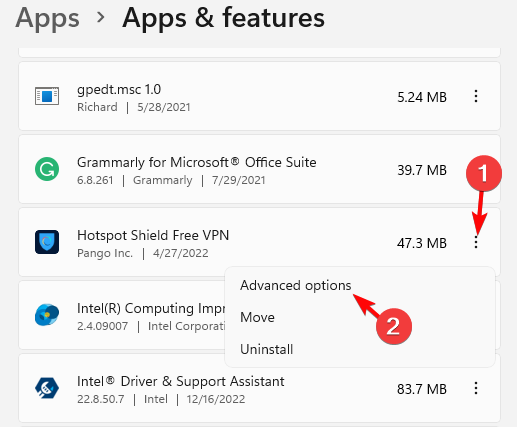Select Grammarly for Microsoft Office Suite entry
Image resolution: width=517 pixels, height=427 pixels.
pyautogui.click(x=197, y=162)
